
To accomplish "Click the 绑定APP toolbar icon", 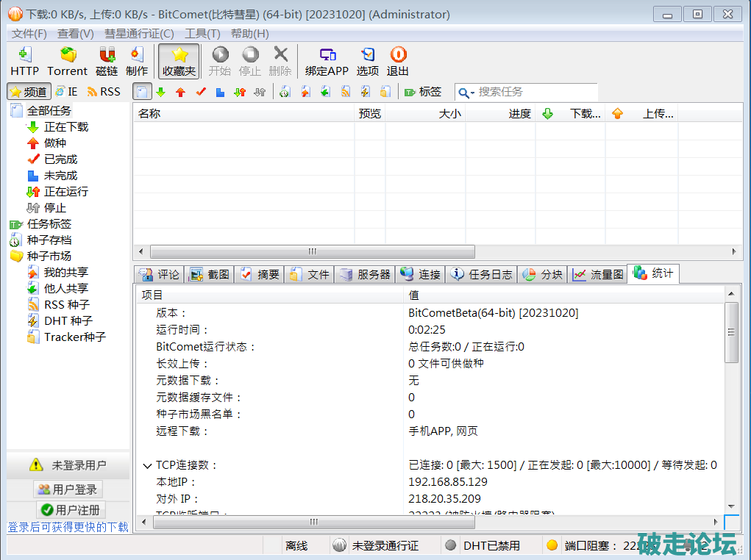I will tap(327, 60).
